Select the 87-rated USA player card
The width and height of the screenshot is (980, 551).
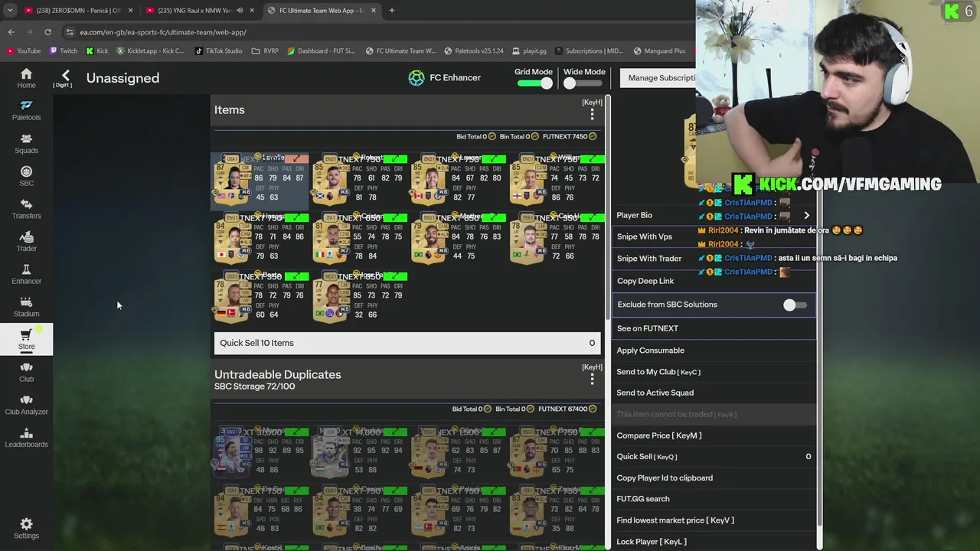(x=260, y=181)
